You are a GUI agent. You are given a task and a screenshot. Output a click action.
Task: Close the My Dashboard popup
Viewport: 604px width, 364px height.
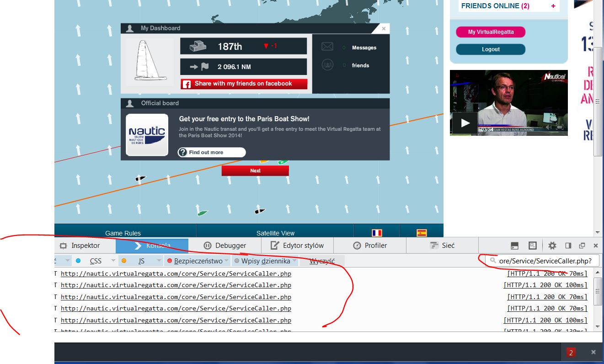pyautogui.click(x=383, y=29)
